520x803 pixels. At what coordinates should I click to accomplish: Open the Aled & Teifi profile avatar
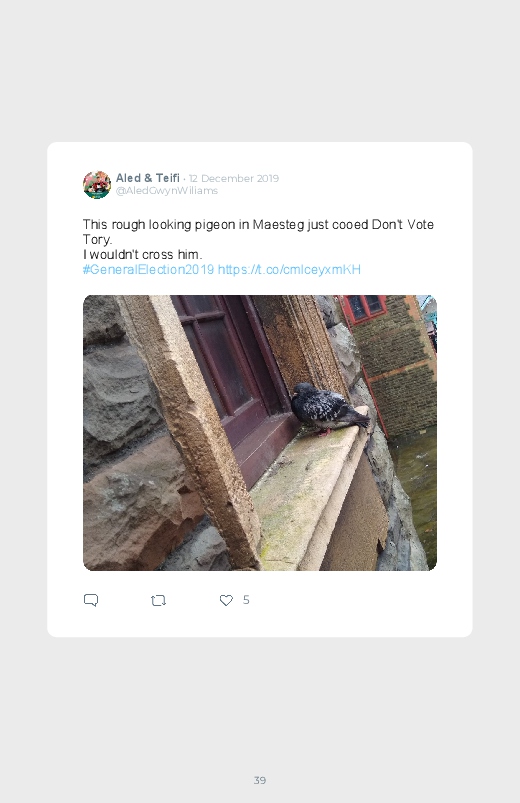point(97,184)
